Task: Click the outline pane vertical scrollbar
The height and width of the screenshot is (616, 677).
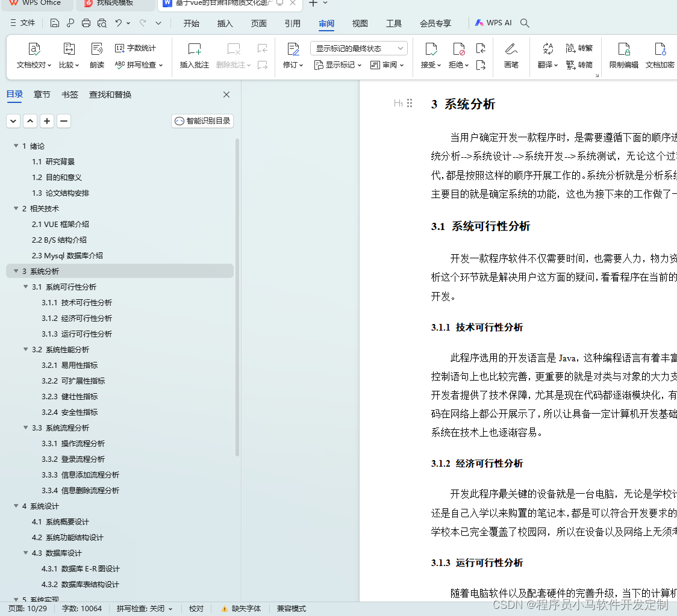Action: coord(237,297)
